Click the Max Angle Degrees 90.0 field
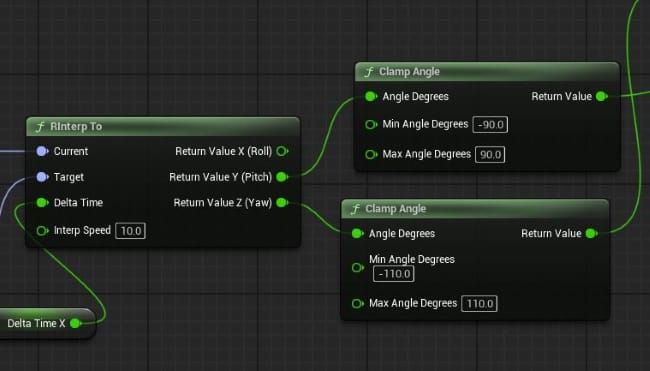This screenshot has height=371, width=650. click(x=490, y=155)
